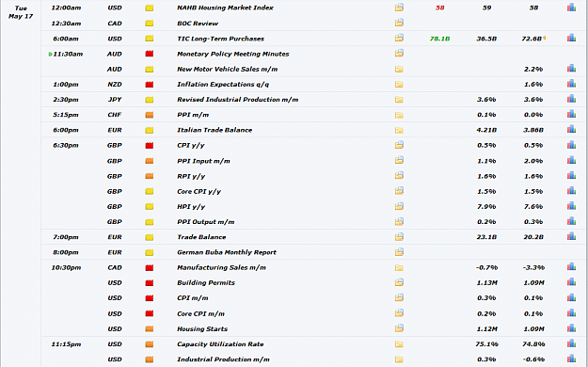The width and height of the screenshot is (588, 367).
Task: Open TIC Long-Term Purchases event
Action: 220,39
